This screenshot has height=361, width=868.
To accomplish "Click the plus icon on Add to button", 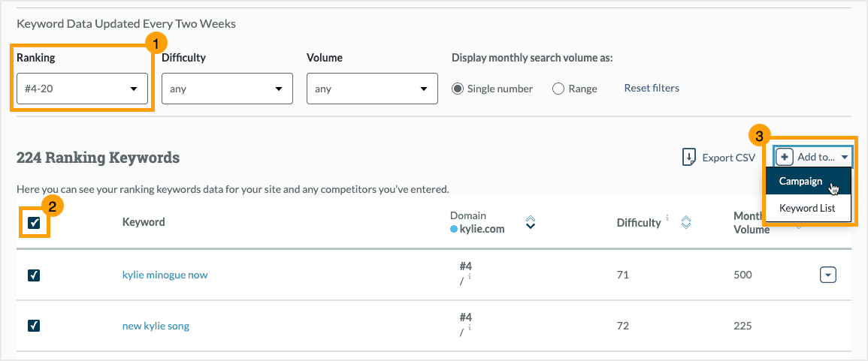I will point(785,157).
